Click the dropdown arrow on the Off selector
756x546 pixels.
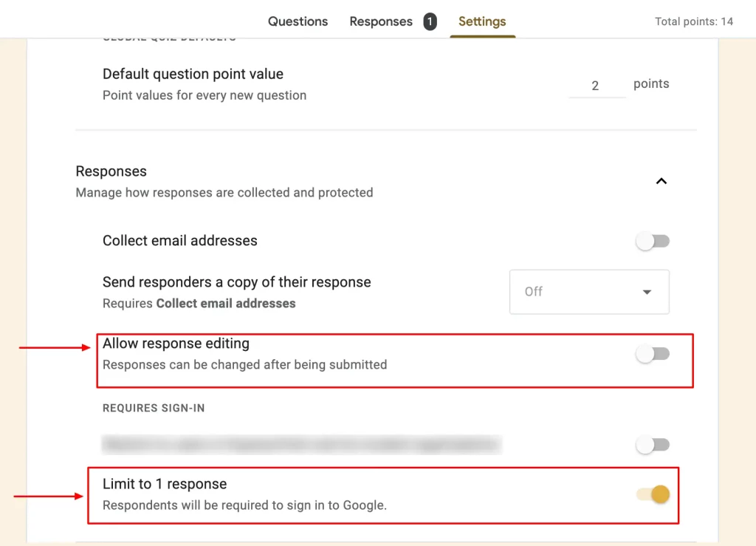(x=647, y=292)
